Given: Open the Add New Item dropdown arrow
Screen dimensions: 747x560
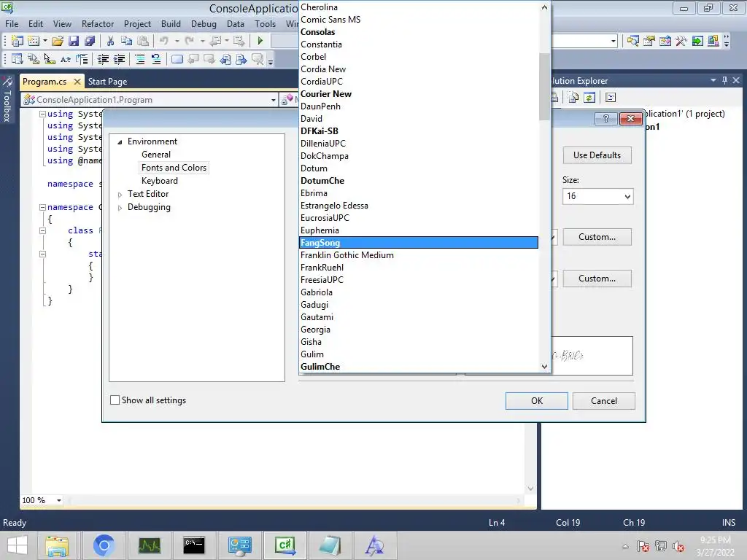Looking at the screenshot, I should [45, 41].
